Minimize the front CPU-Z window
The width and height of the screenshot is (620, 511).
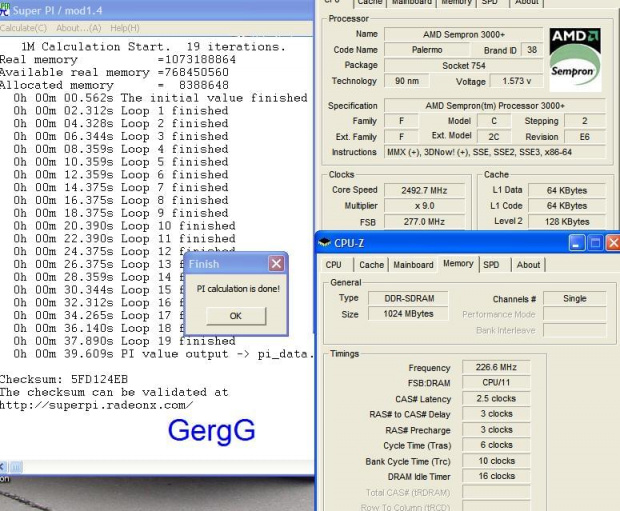point(577,243)
